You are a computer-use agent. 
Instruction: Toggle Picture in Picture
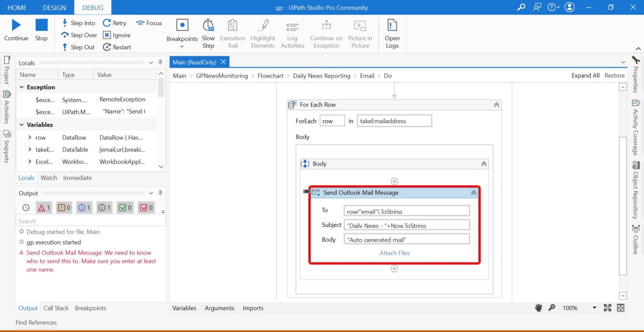[360, 33]
